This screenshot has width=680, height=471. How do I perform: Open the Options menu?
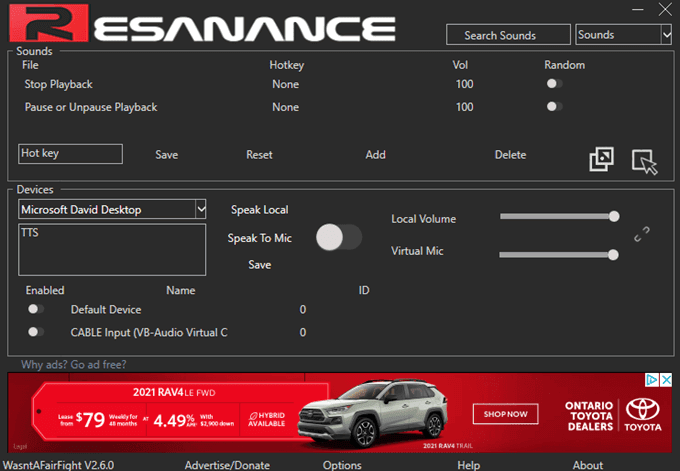click(342, 465)
